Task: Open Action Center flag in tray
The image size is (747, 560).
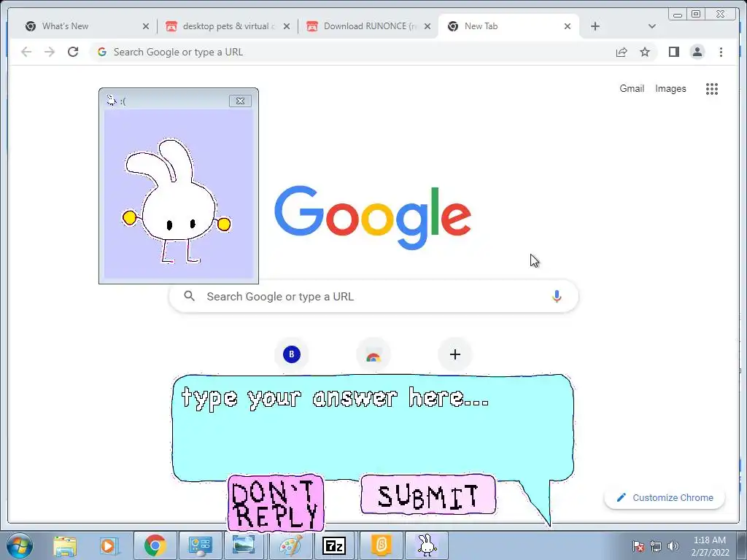Action: [638, 545]
